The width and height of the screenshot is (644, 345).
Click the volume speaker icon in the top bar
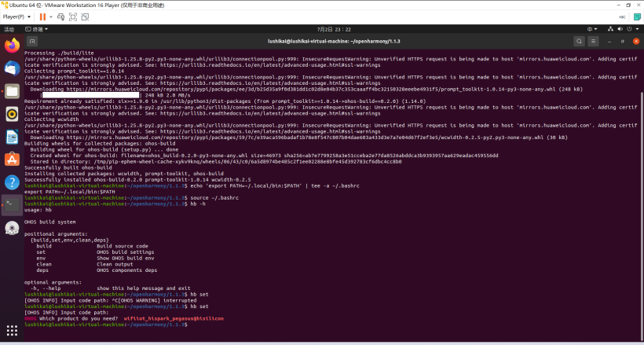click(x=620, y=29)
